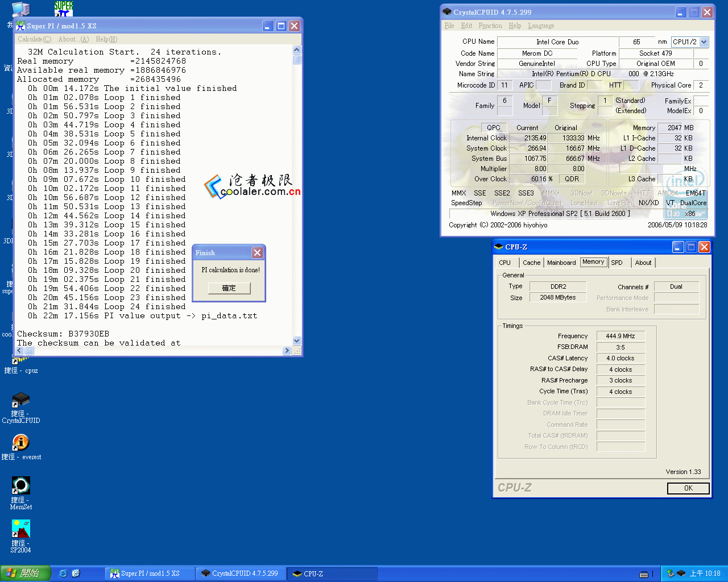
Task: Click the CrystalCPUID title bar chip icon
Action: coord(447,12)
